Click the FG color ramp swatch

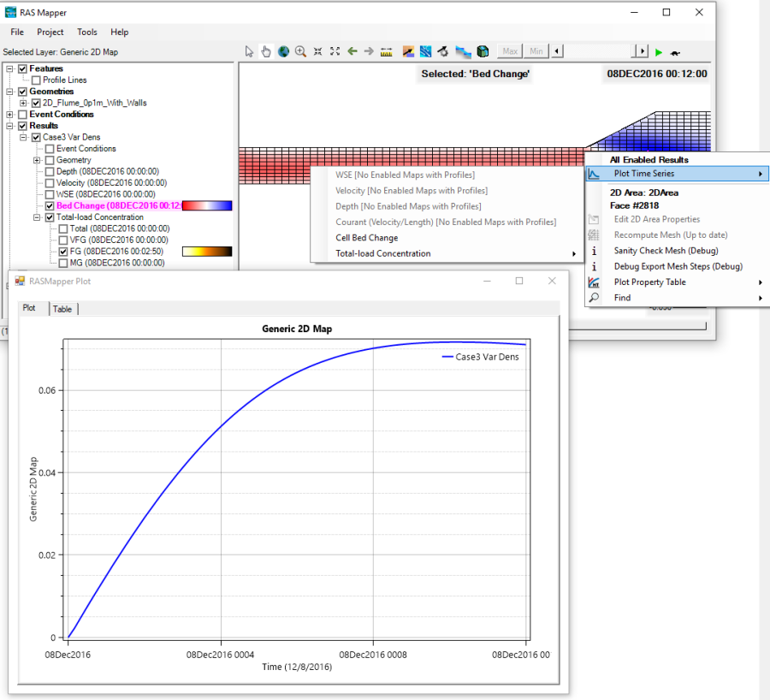coord(205,252)
